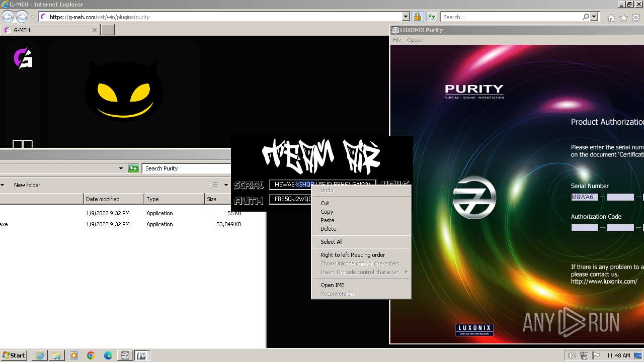
Task: Click the keygen AUTH text field
Action: click(x=291, y=199)
